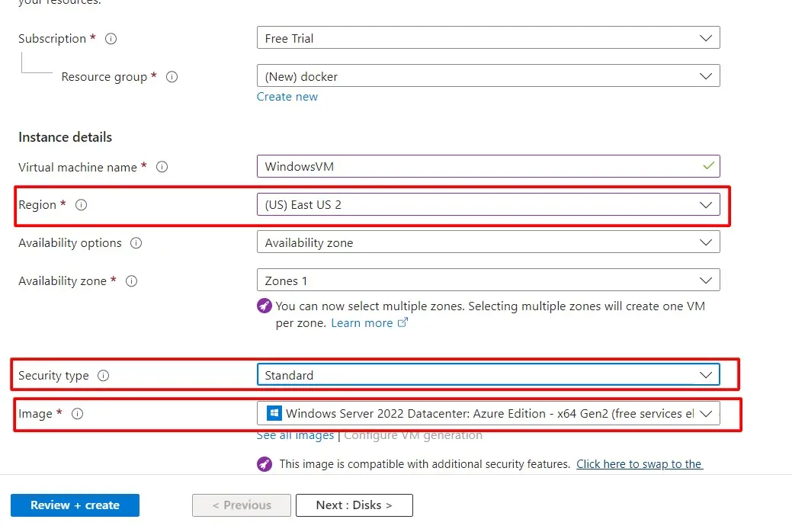Viewport: 792px width, 532px height.
Task: Click info icon beside Resource group
Action: [172, 77]
